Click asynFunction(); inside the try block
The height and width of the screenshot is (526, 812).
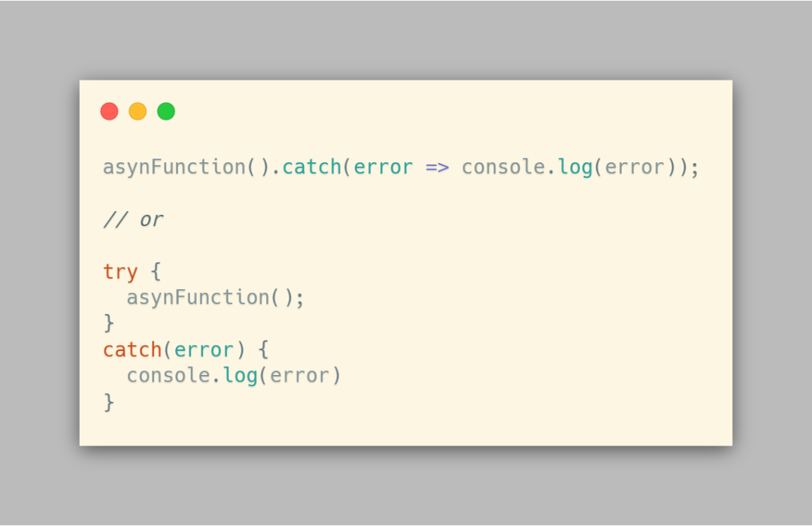216,298
